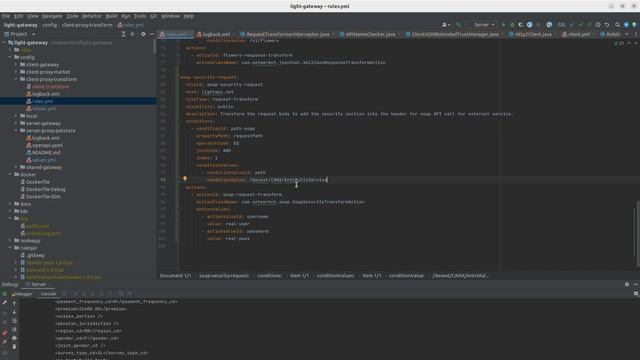Click the Git rollback arrow icon
The image size is (640, 360).
click(607, 25)
